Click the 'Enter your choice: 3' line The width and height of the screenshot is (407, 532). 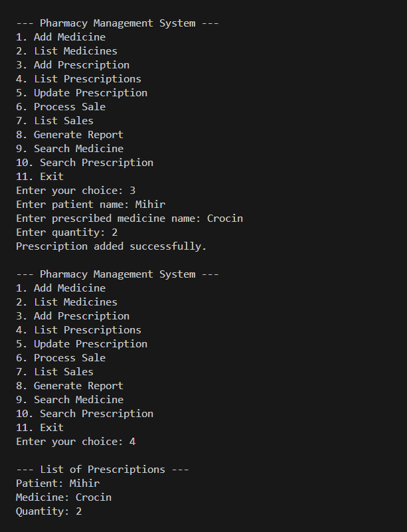point(76,191)
